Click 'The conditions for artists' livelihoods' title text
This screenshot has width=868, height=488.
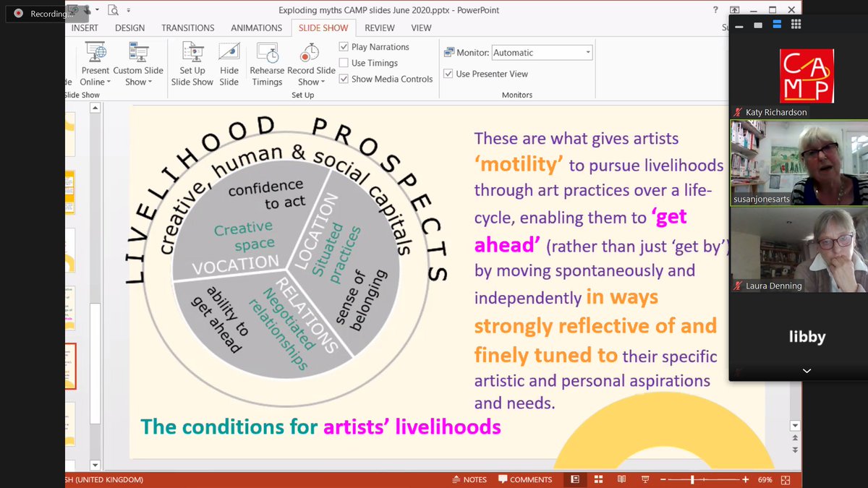(320, 427)
